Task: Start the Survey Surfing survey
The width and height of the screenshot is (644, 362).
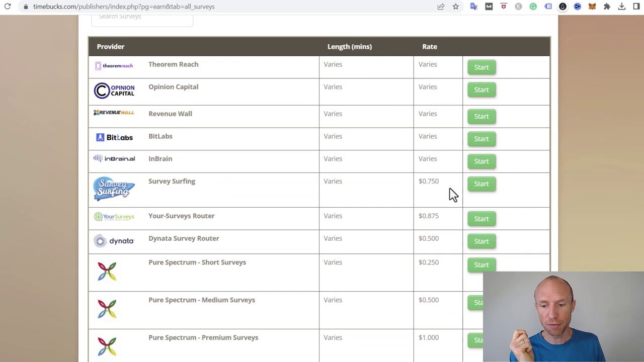Action: point(481,184)
